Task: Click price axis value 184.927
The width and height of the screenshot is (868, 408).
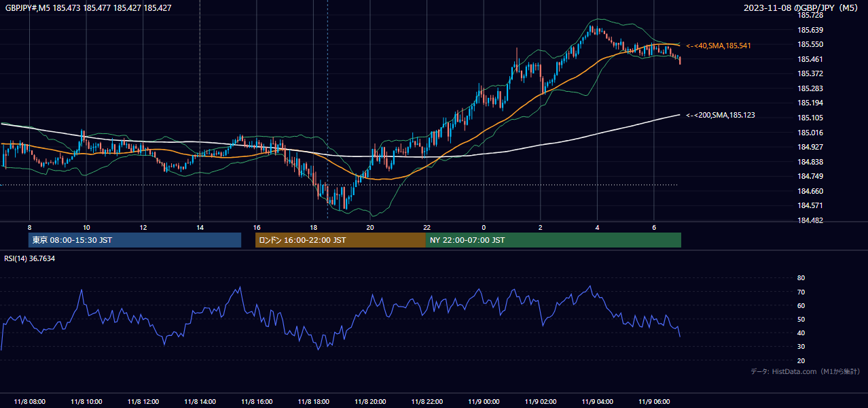Action: click(810, 147)
